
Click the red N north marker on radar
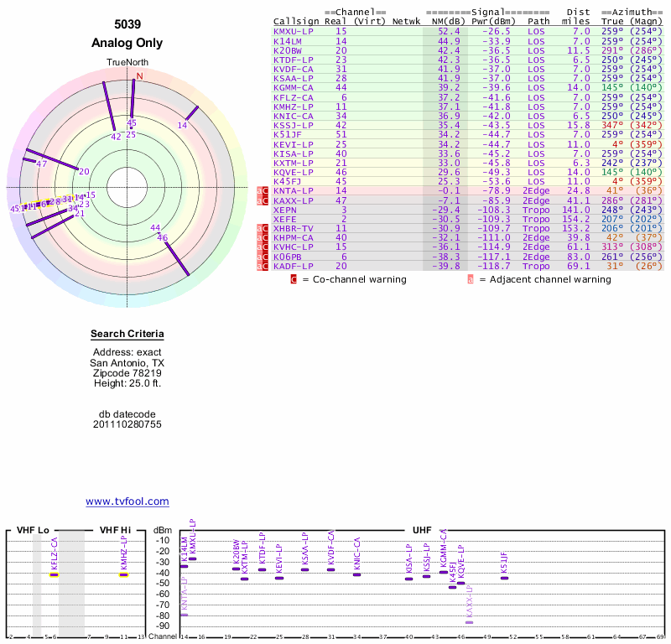click(139, 77)
